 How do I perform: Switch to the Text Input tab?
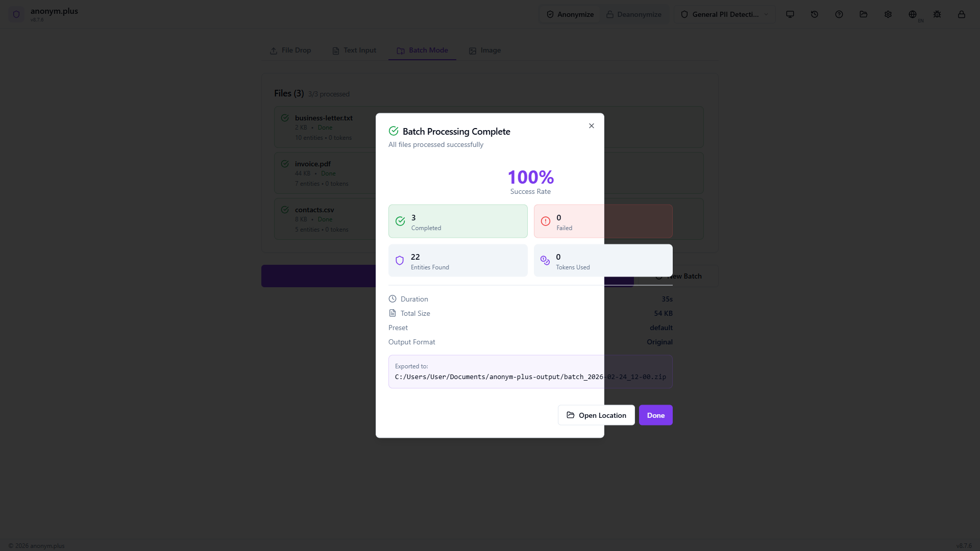pos(353,50)
